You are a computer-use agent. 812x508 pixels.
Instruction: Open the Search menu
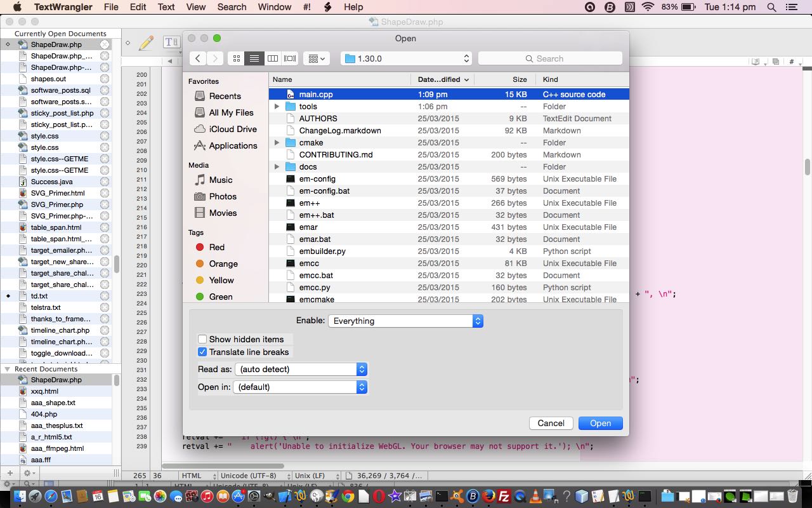232,7
